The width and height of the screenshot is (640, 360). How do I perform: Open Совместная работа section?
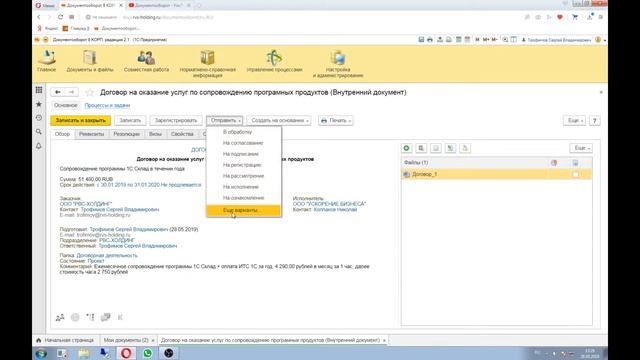click(146, 61)
